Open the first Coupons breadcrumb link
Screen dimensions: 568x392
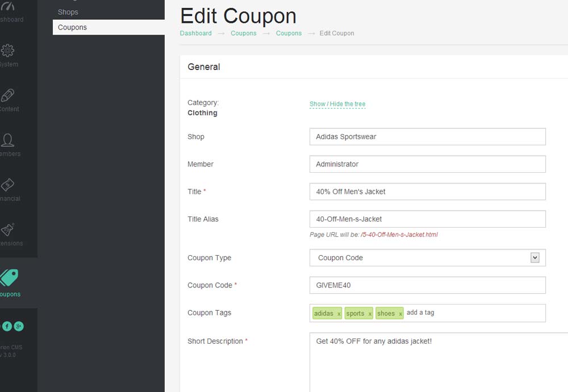(x=244, y=33)
